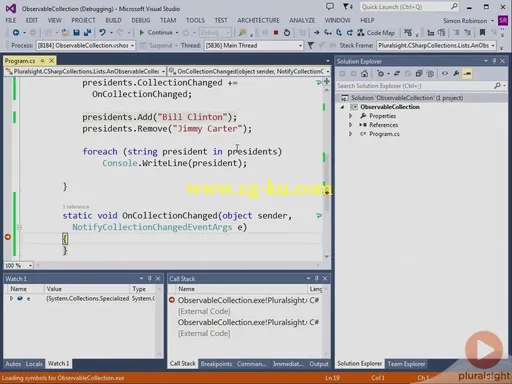Click the thread filter funnel icon

coord(311,45)
